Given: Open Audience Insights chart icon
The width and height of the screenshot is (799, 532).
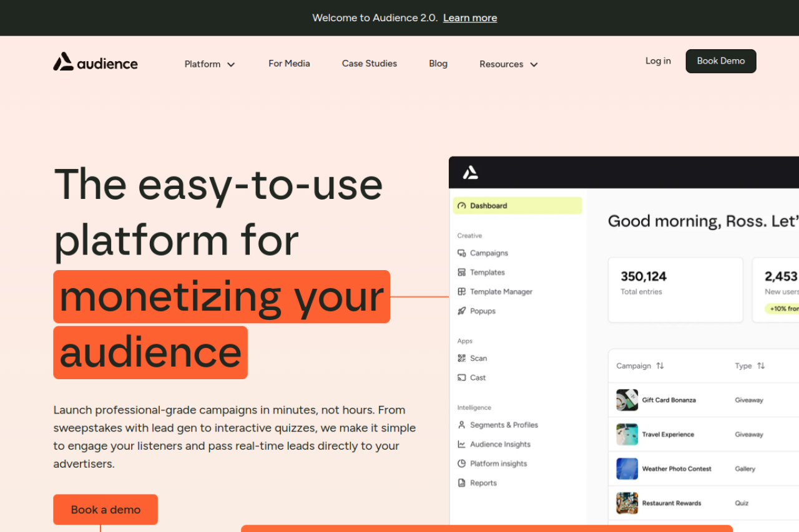Looking at the screenshot, I should [462, 445].
